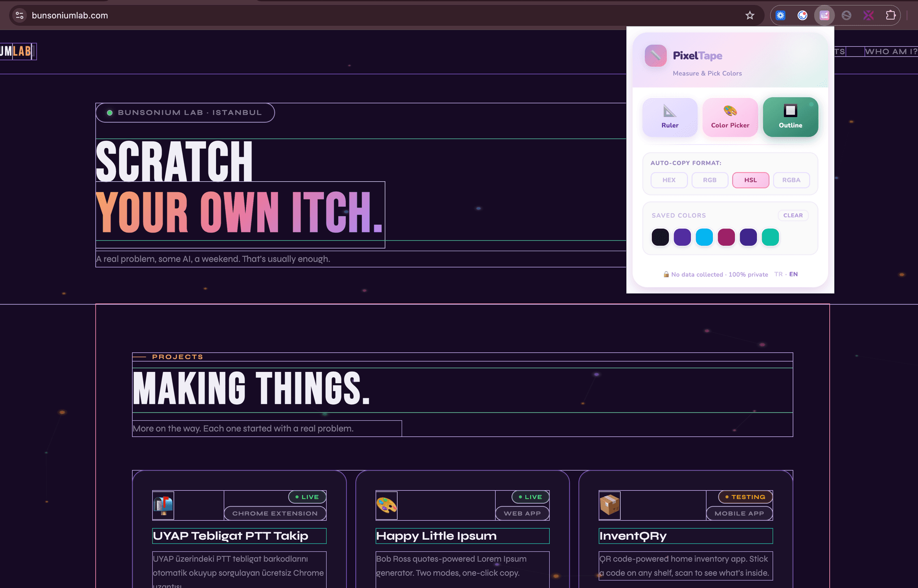Click the SAVED COLORS label
918x588 pixels.
(x=678, y=216)
